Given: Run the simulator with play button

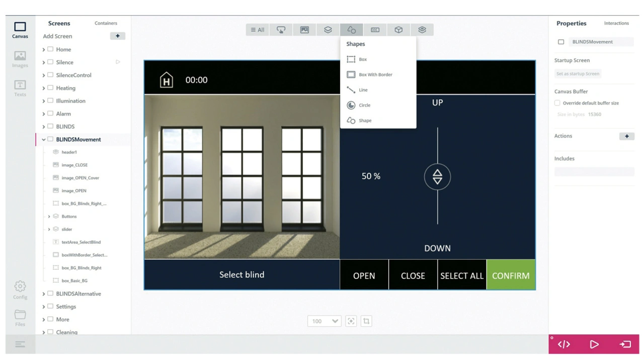Looking at the screenshot, I should (x=594, y=344).
